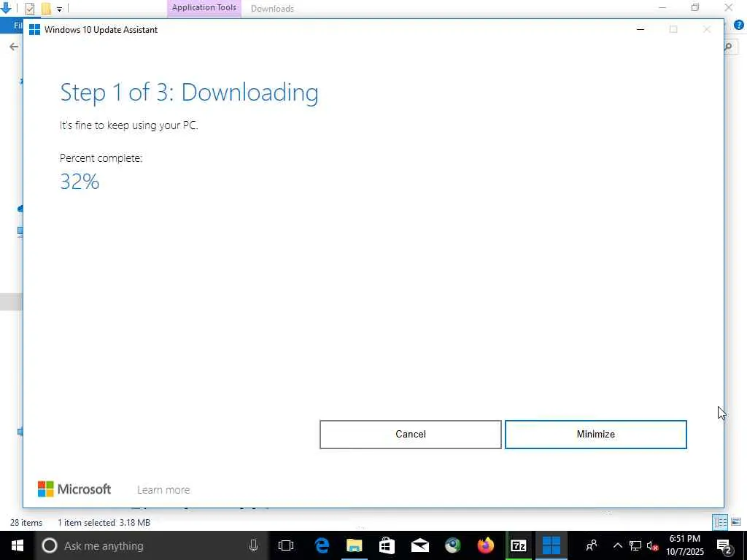Viewport: 747px width, 560px height.
Task: Click the Windows 10 Update Assistant taskbar icon
Action: click(x=551, y=545)
